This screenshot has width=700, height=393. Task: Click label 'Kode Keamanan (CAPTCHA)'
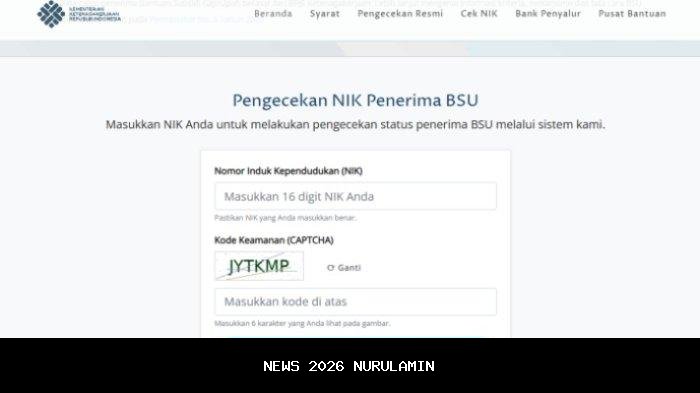coord(274,240)
